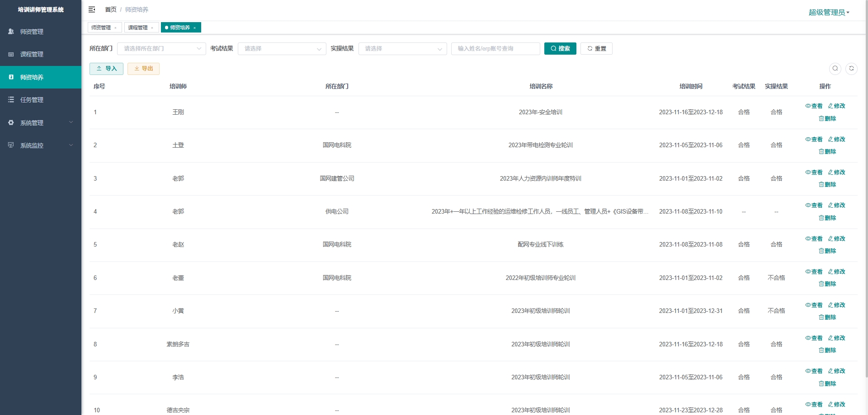The image size is (868, 415).
Task: Delete record for 王刚
Action: coord(827,119)
